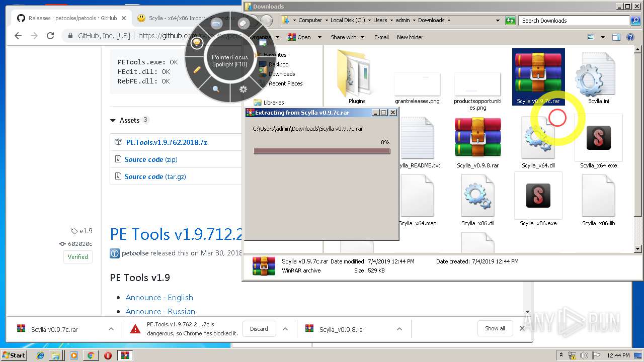Image resolution: width=644 pixels, height=362 pixels.
Task: Expand Scylla v0.9.7c.rar download options
Action: pos(111,329)
